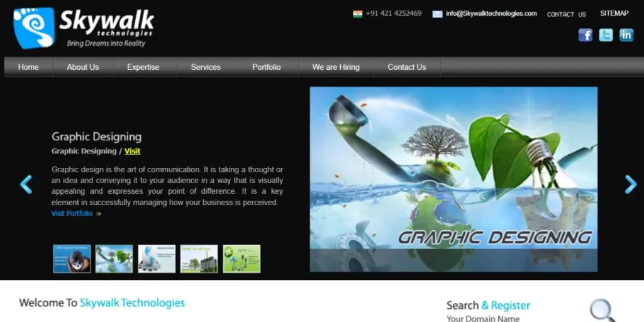Select the first blue slide thumbnail

(x=72, y=258)
